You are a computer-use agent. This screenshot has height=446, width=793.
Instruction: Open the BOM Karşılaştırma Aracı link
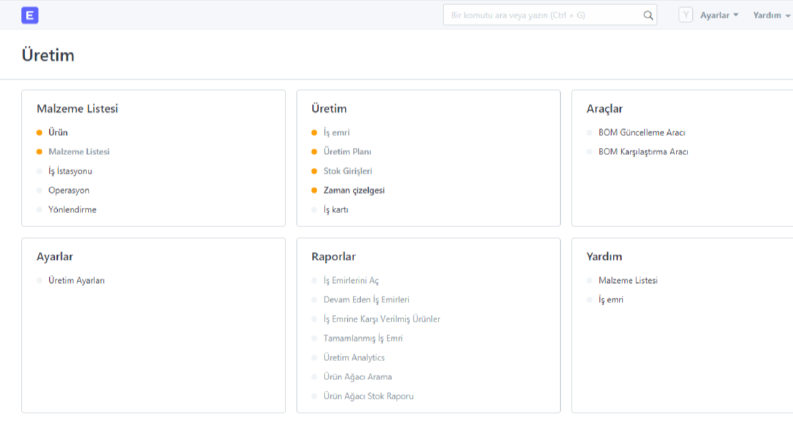(x=643, y=152)
